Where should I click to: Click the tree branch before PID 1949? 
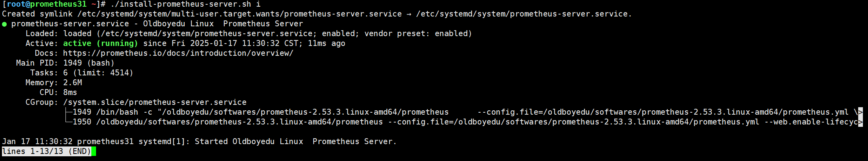(x=69, y=112)
